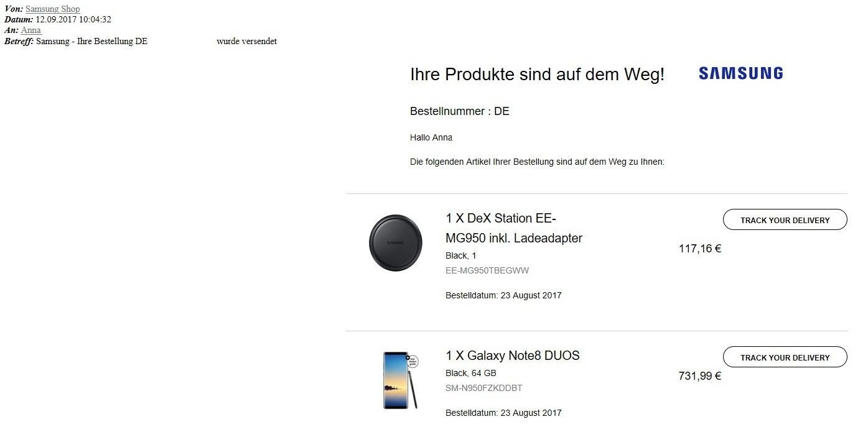Screen dimensions: 868x432
Task: Click the Note8 'Black, 64 GB' variant text
Action: 471,373
